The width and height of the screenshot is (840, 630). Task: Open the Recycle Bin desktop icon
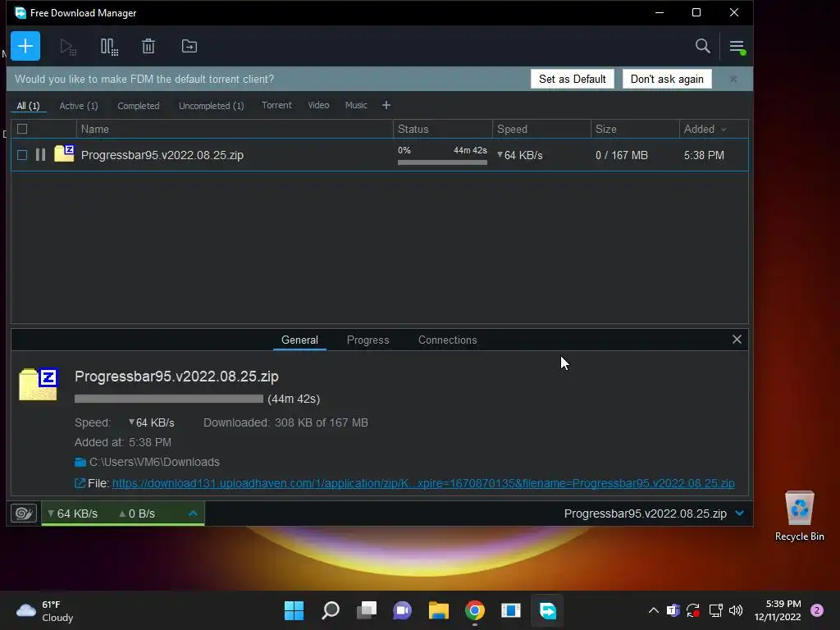click(x=799, y=517)
